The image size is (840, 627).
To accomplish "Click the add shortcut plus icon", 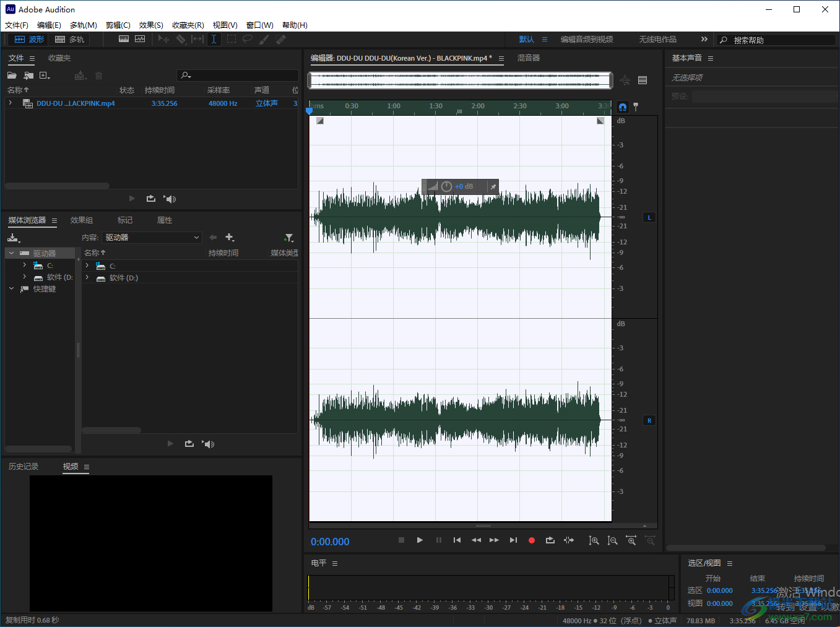I will [x=230, y=238].
